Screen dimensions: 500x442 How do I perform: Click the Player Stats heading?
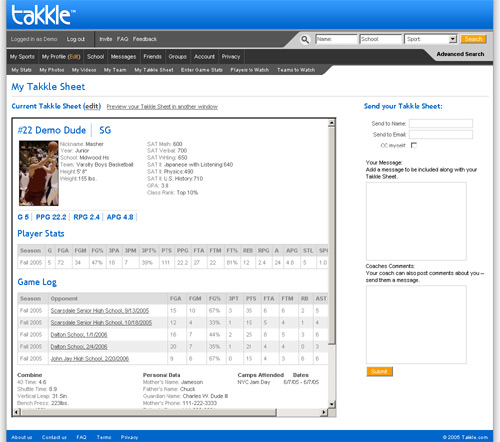[41, 234]
